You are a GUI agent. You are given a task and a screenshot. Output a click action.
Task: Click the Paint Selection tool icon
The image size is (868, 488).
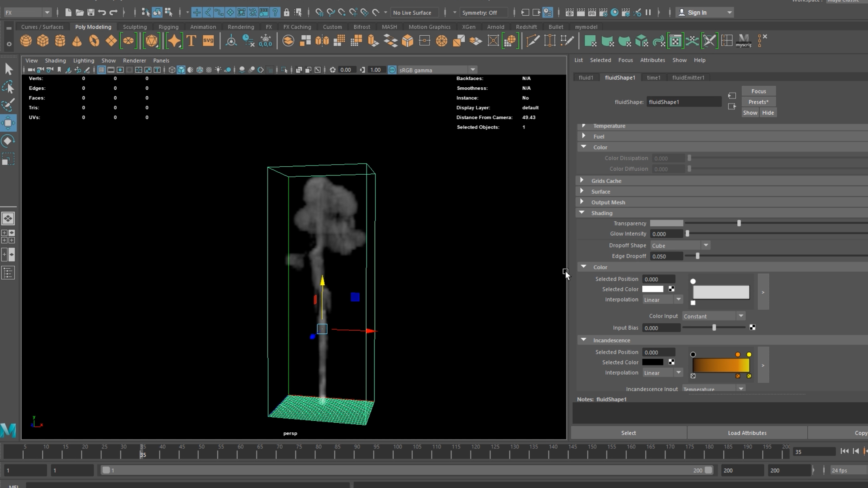[8, 105]
